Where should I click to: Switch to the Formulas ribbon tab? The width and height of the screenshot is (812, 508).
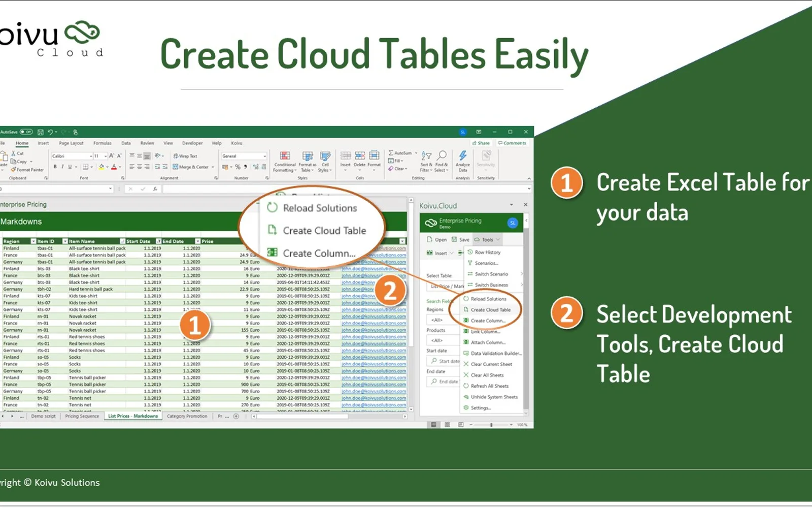102,143
